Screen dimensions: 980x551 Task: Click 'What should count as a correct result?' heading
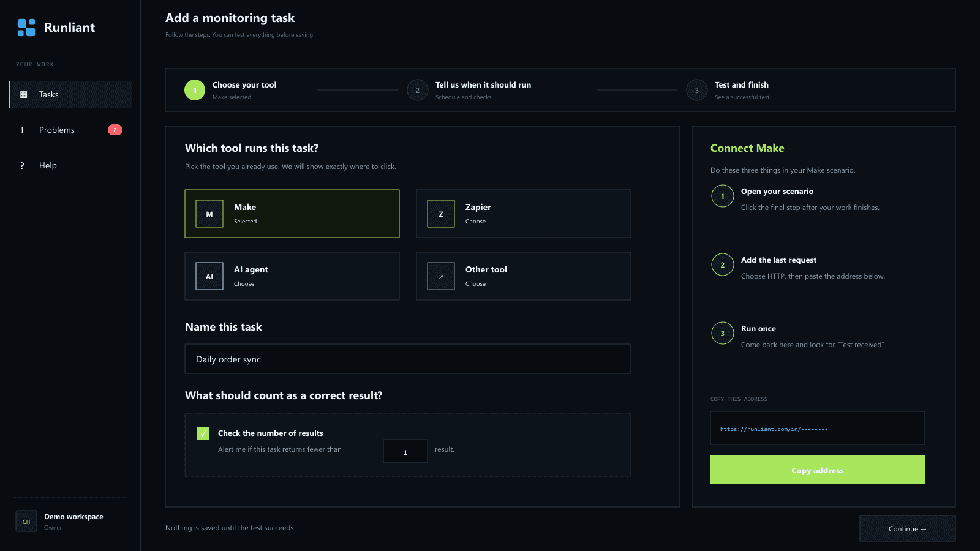(x=284, y=395)
